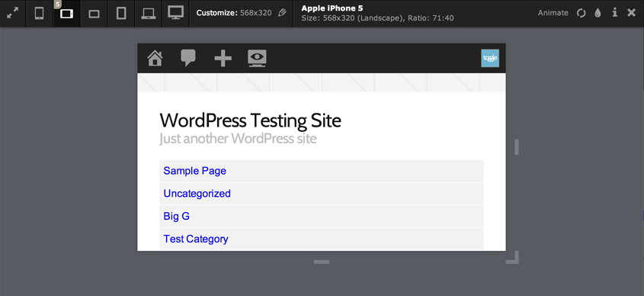Switch to the laptop device preset

149,14
